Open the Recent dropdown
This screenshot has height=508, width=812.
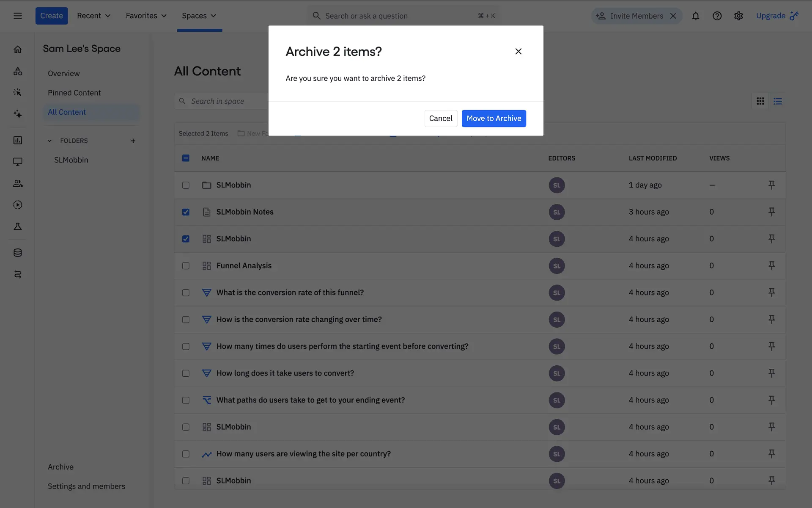(93, 16)
